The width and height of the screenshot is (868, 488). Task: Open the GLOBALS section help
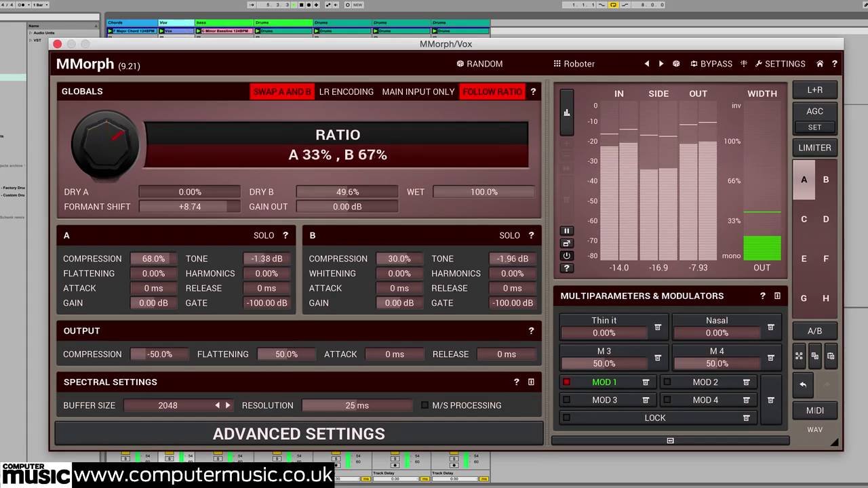[533, 91]
